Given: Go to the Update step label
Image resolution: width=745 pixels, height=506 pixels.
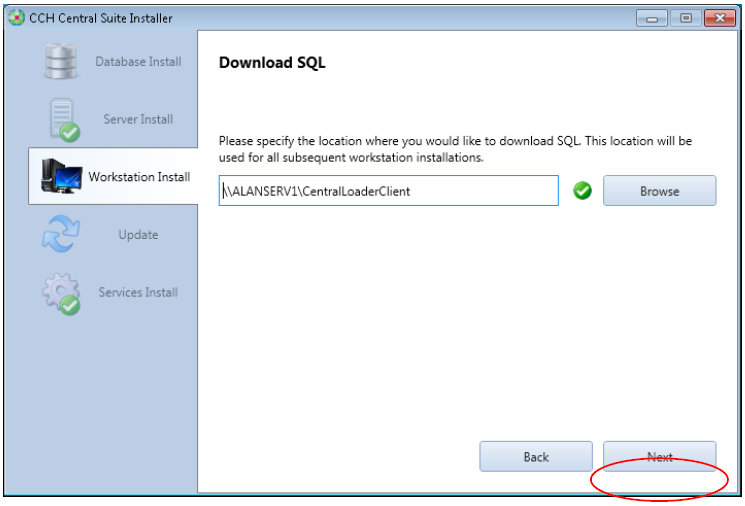Looking at the screenshot, I should tap(138, 235).
